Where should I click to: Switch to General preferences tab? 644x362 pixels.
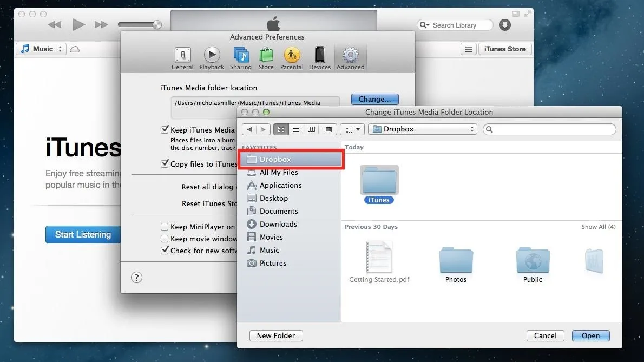pos(182,58)
